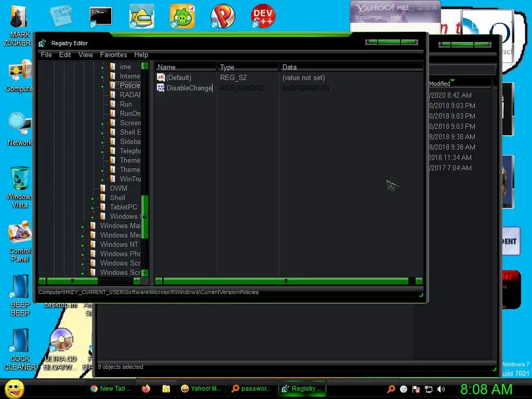Select the TabletPC registry key
The image size is (532, 399).
124,207
